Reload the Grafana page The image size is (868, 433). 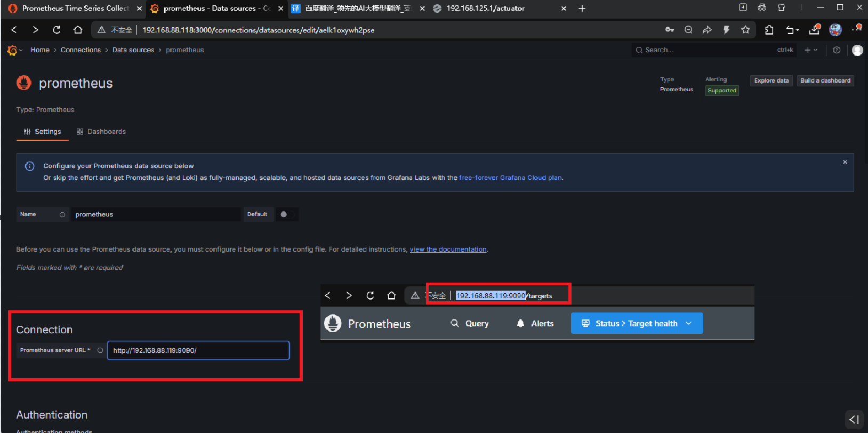click(x=57, y=30)
